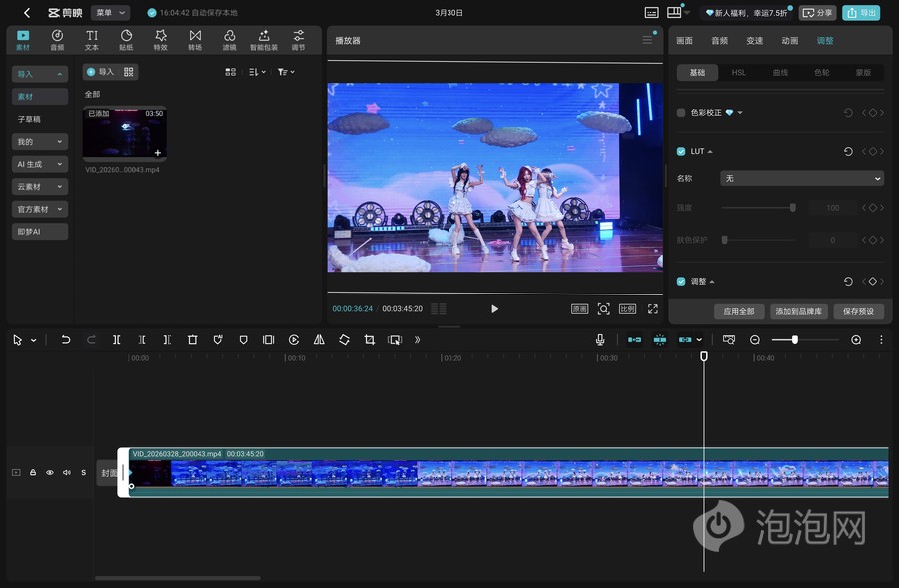Click the 滤镜 (filters) icon
The width and height of the screenshot is (899, 588).
click(x=229, y=40)
